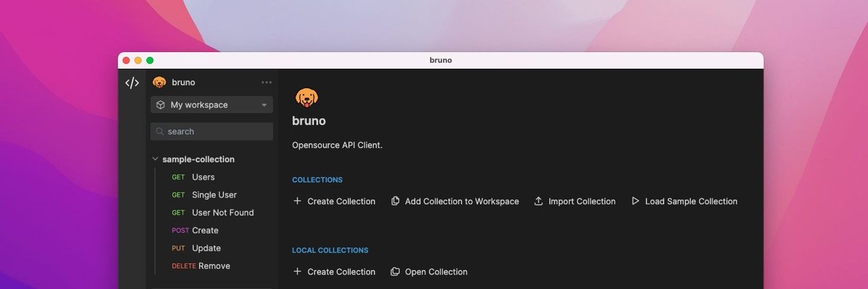Click the copy icon for Add Collection to Workspace

pyautogui.click(x=395, y=201)
